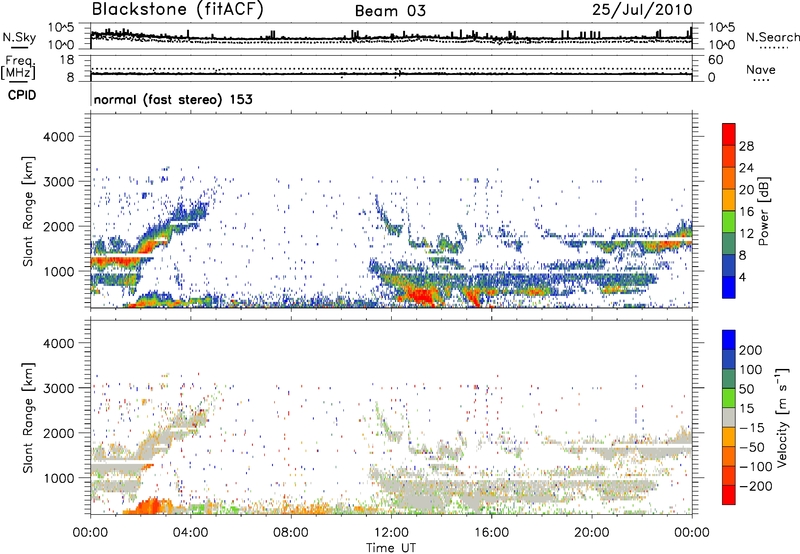Image resolution: width=800 pixels, height=554 pixels.
Task: Click the date '25/Jul/2010'
Action: [x=642, y=10]
